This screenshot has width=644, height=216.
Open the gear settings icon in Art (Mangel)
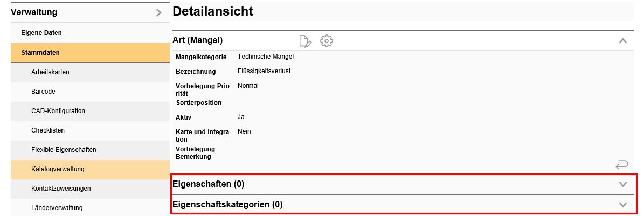pyautogui.click(x=326, y=41)
